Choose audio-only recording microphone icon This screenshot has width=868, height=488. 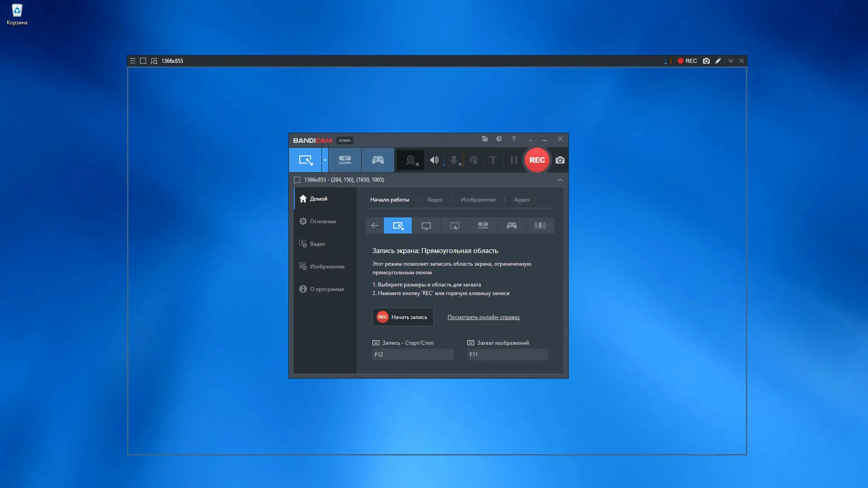[540, 225]
